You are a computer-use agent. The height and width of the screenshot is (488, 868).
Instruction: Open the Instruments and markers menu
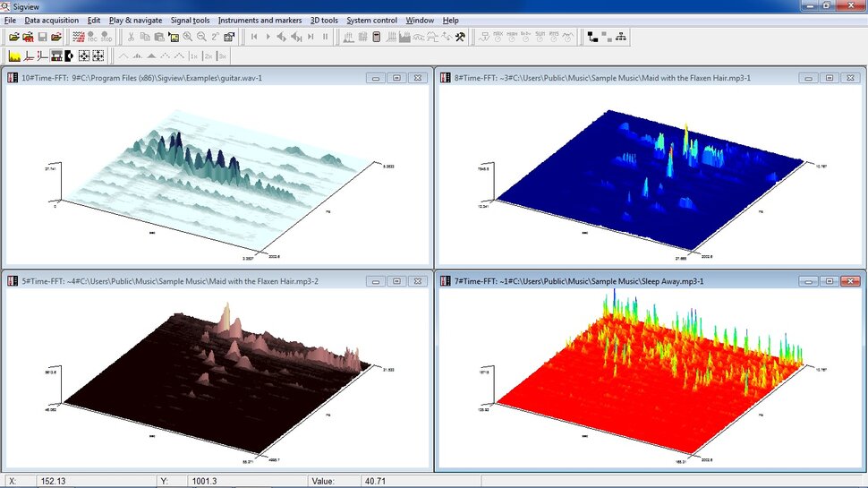(x=260, y=20)
